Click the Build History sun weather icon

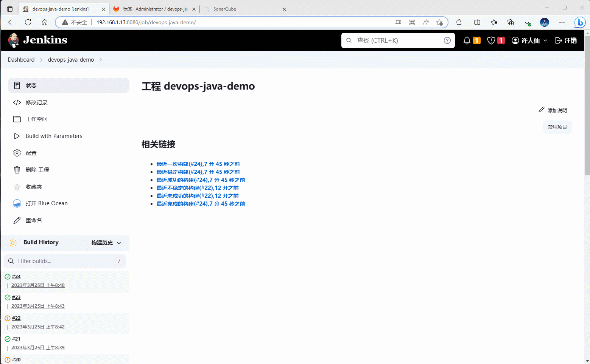[x=13, y=243]
